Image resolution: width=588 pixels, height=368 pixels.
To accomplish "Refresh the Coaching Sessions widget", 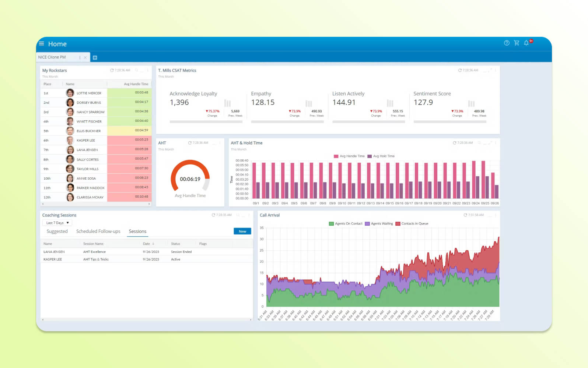I will click(x=213, y=215).
